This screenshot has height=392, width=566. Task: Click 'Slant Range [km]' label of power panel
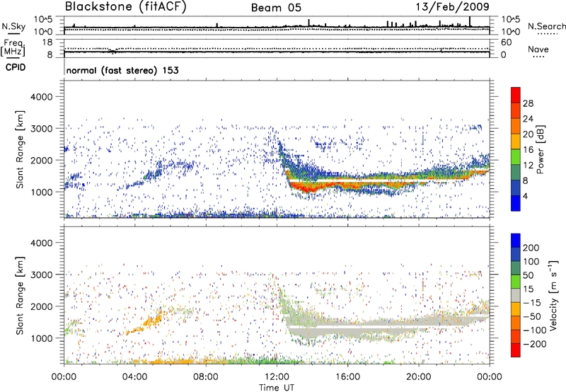tap(20, 149)
